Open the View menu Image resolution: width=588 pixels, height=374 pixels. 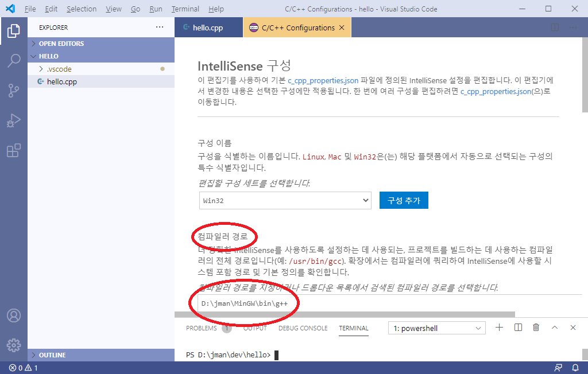114,9
